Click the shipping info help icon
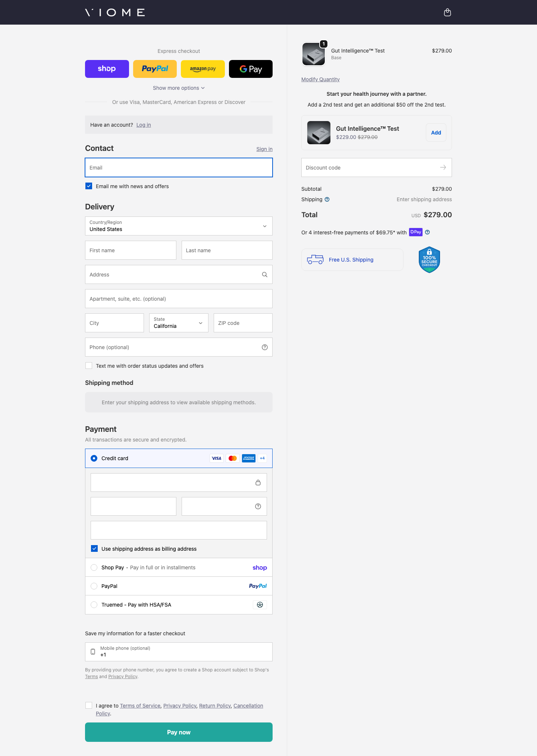 pos(327,199)
